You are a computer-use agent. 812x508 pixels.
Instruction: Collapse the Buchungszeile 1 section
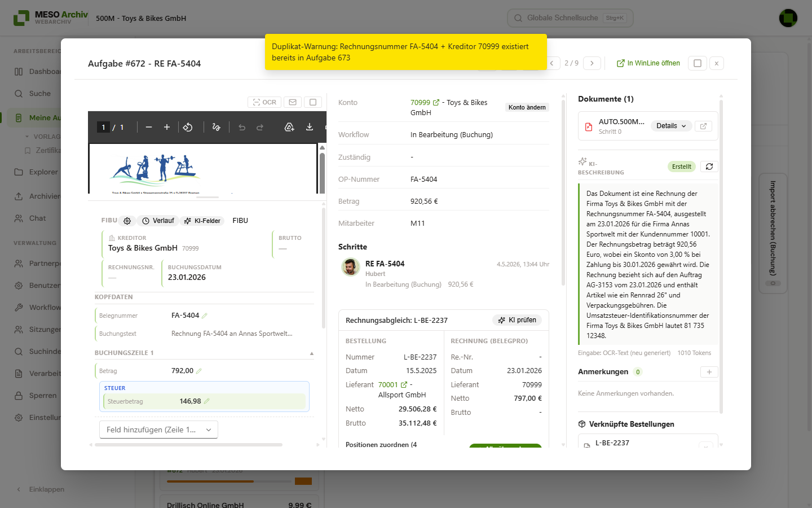pyautogui.click(x=312, y=353)
